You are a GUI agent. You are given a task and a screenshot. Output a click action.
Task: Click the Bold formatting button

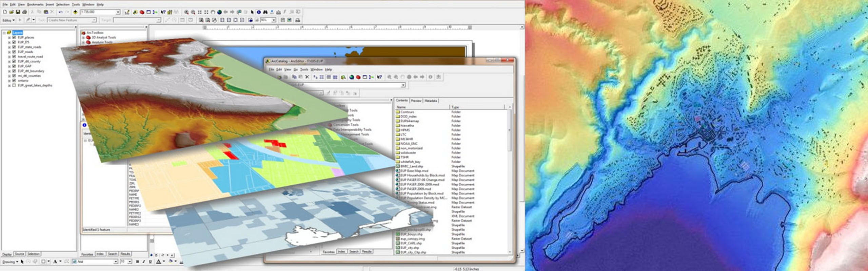pyautogui.click(x=137, y=262)
